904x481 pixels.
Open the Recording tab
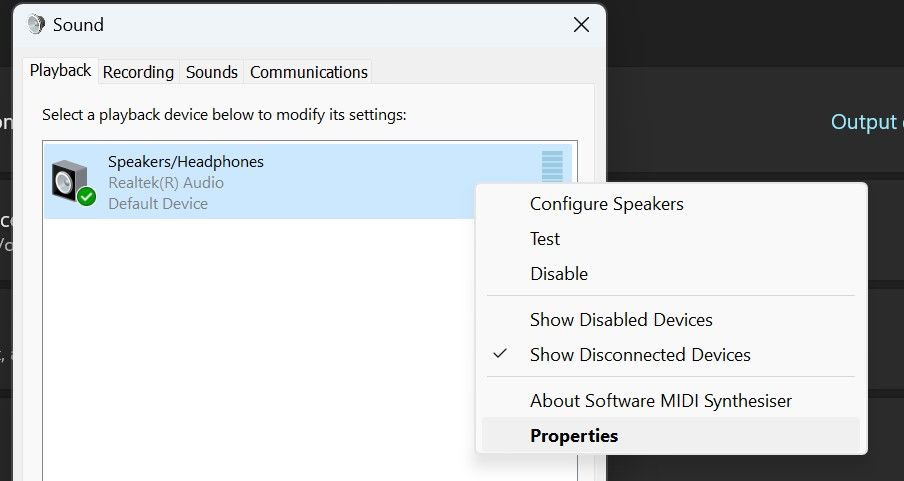138,72
